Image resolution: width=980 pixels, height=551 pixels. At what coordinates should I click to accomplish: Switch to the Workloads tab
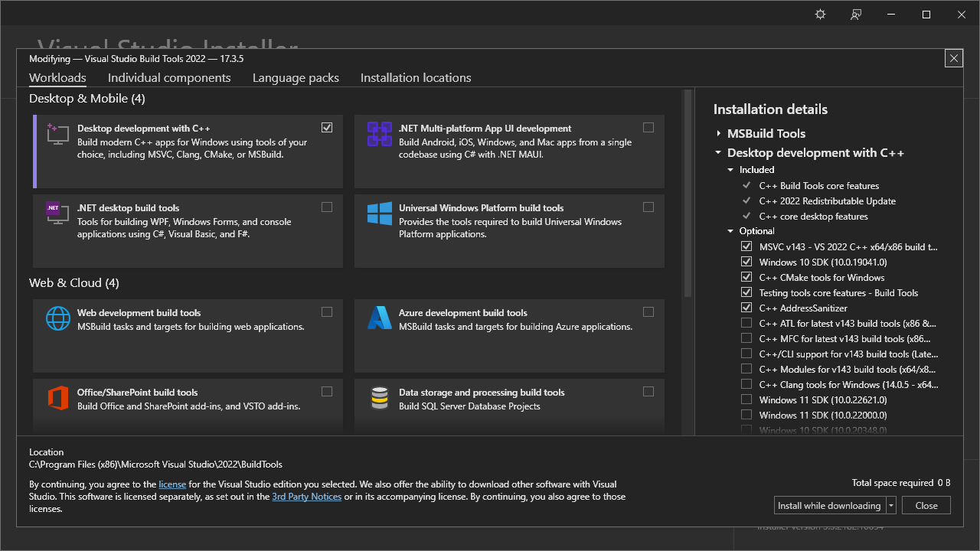point(57,78)
